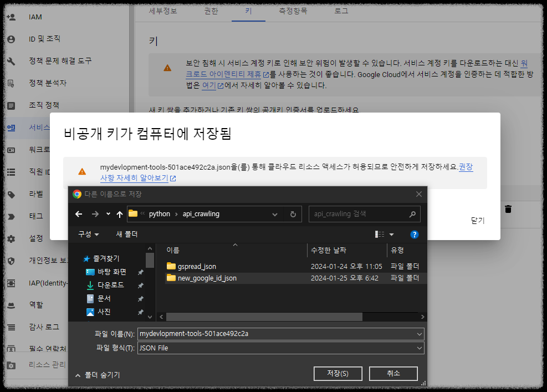Viewport: 547px width, 392px height.
Task: Open the 태그 icon in sidebar
Action: coord(11,217)
